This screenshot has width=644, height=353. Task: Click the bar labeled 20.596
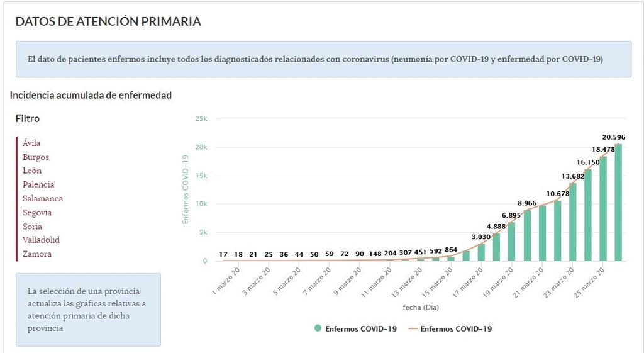point(618,203)
